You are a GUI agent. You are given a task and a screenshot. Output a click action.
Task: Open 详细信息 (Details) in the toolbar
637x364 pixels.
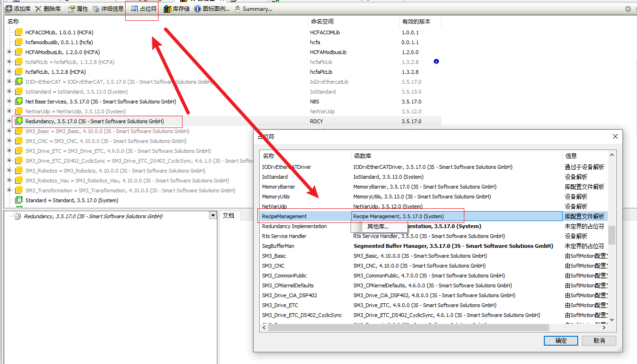(x=96, y=9)
